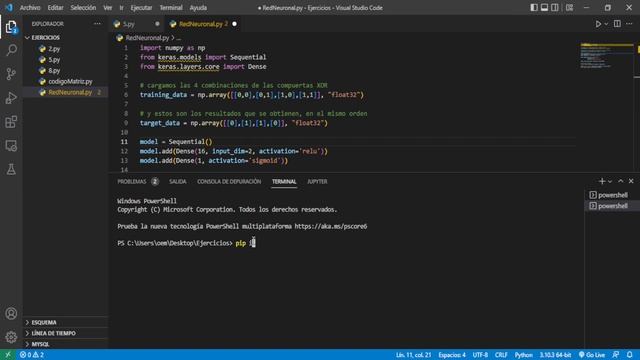Open the Extensions view
Screen dimensions: 640x360
pyautogui.click(x=11, y=122)
